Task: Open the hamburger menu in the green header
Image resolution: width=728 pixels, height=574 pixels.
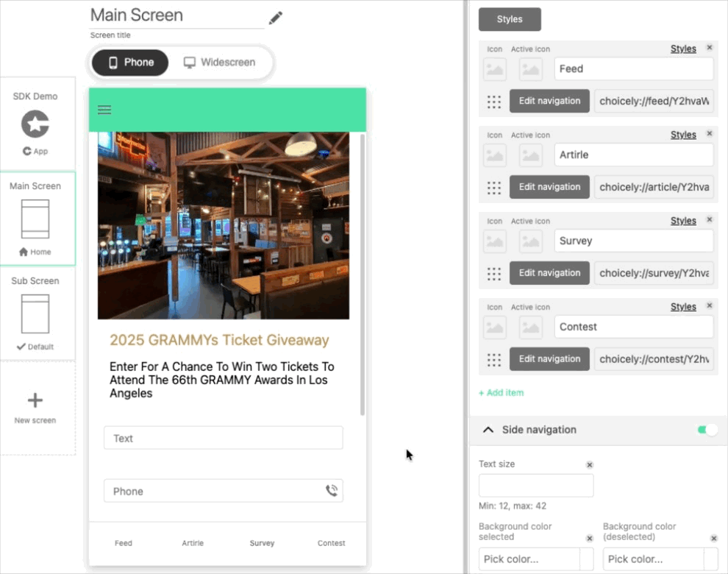Action: pyautogui.click(x=104, y=109)
